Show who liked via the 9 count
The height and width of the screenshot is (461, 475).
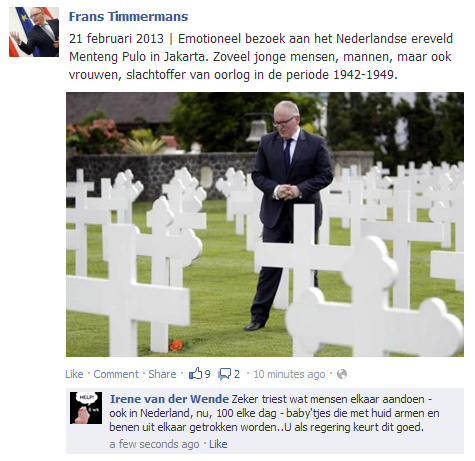[x=207, y=374]
